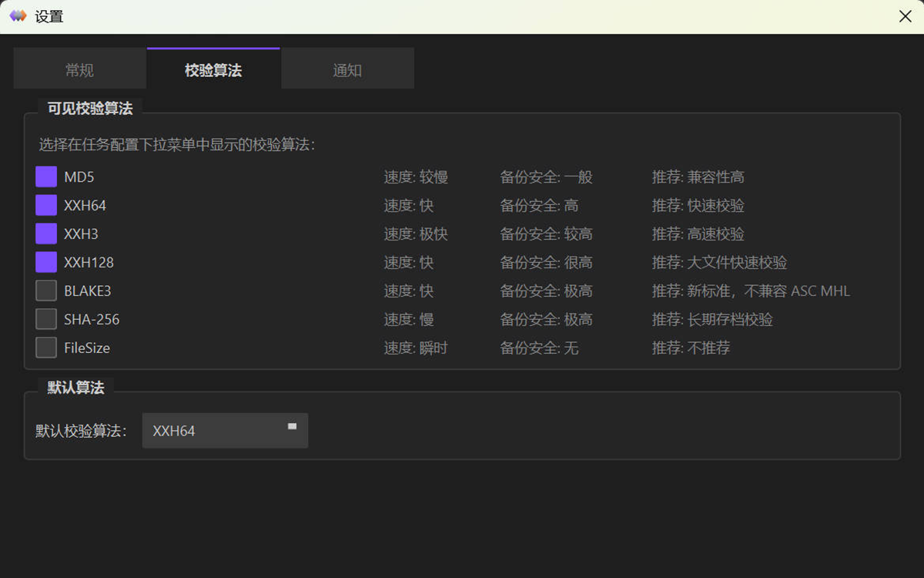Click the text '推荐: 大文件快速校验'

pos(720,263)
